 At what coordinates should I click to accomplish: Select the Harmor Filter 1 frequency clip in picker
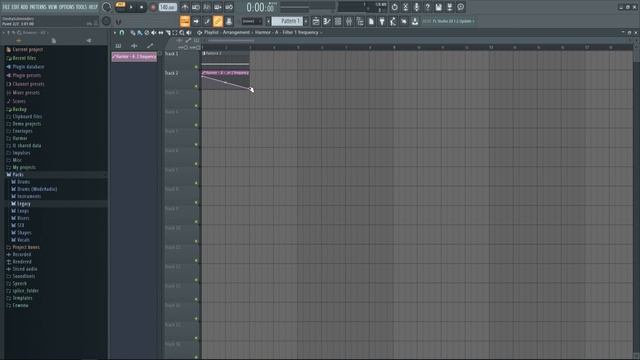134,57
